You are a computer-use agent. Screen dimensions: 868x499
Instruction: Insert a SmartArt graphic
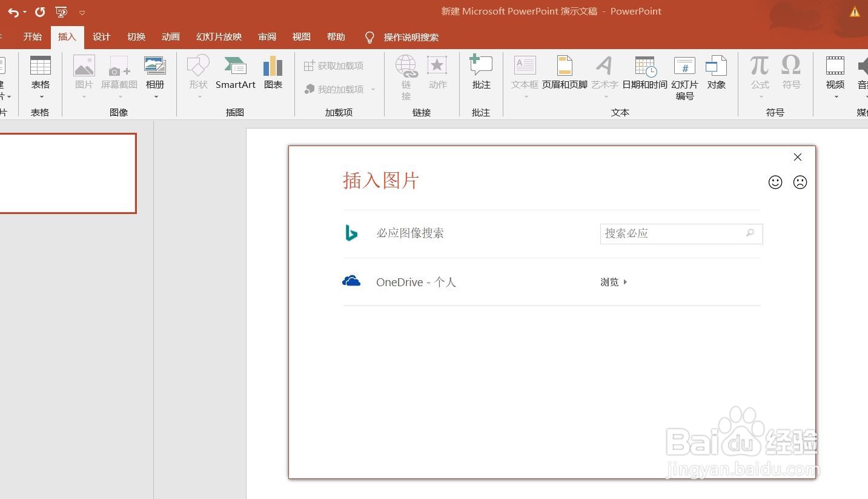pos(236,73)
